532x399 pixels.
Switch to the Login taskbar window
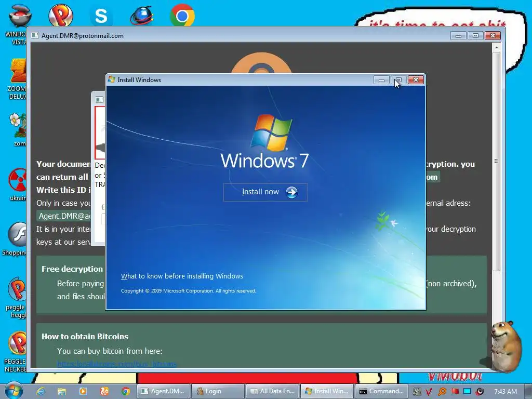218,391
